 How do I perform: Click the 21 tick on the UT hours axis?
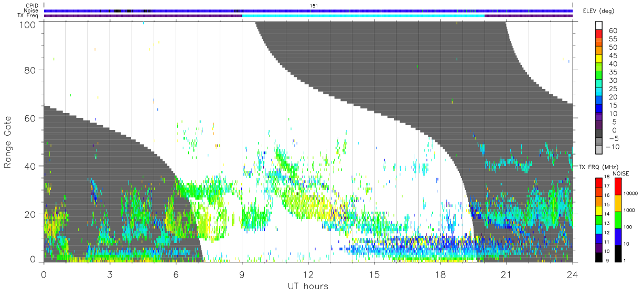coord(506,274)
